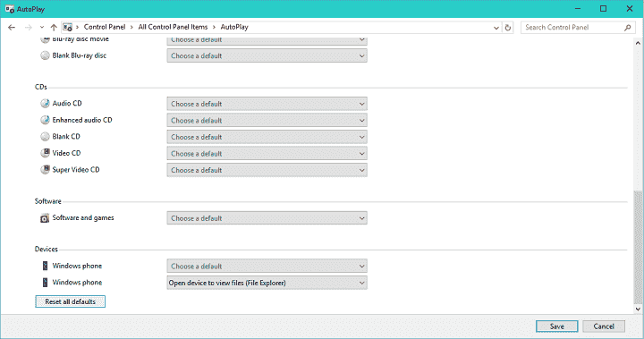
Task: Go forward with the forward arrow
Action: pos(28,27)
